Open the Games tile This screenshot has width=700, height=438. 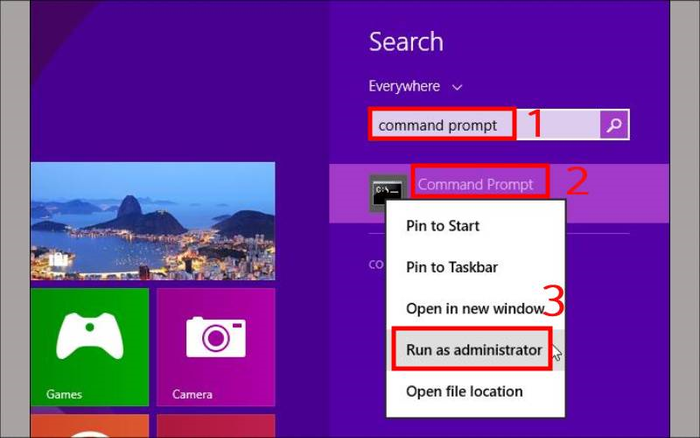[x=90, y=346]
